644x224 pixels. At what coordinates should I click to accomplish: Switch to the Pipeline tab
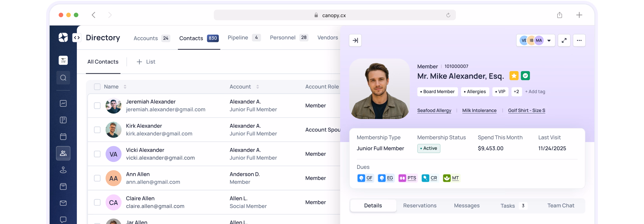244,38
